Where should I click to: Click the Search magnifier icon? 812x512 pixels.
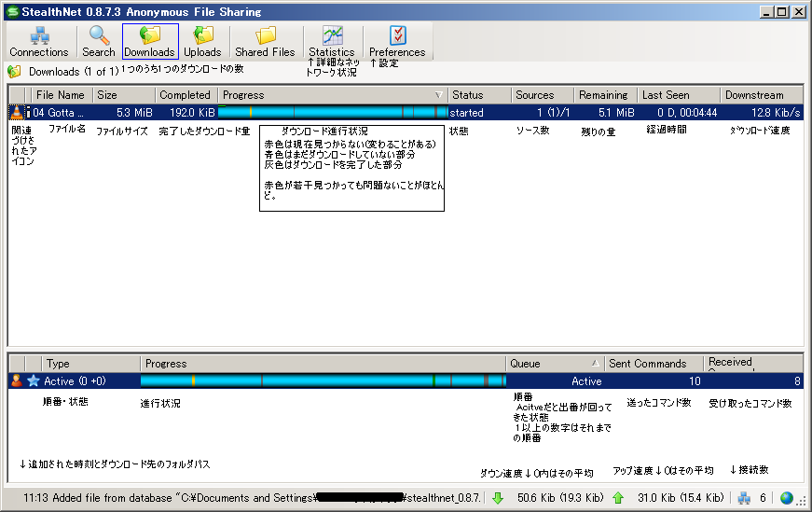pyautogui.click(x=99, y=35)
